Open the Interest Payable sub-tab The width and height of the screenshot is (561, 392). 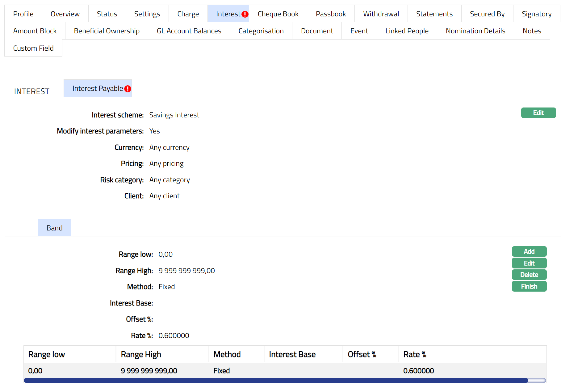click(x=98, y=89)
